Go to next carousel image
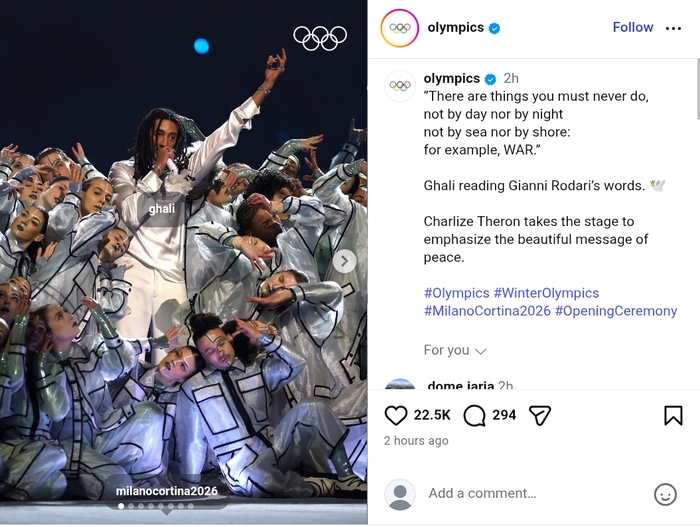The width and height of the screenshot is (700, 527). click(344, 261)
